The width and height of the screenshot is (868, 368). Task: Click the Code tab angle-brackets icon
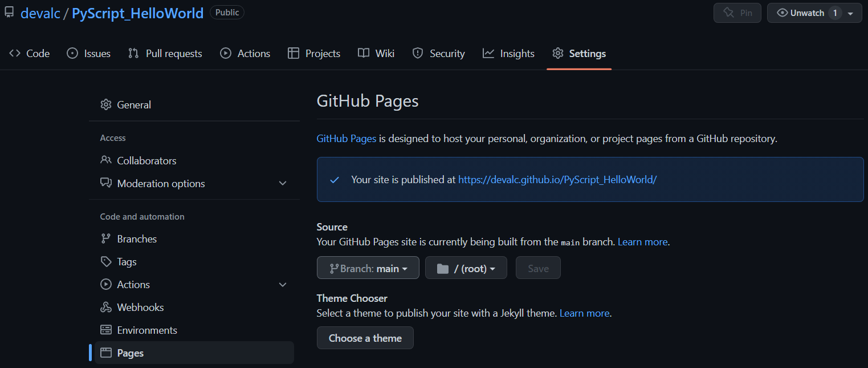click(15, 53)
